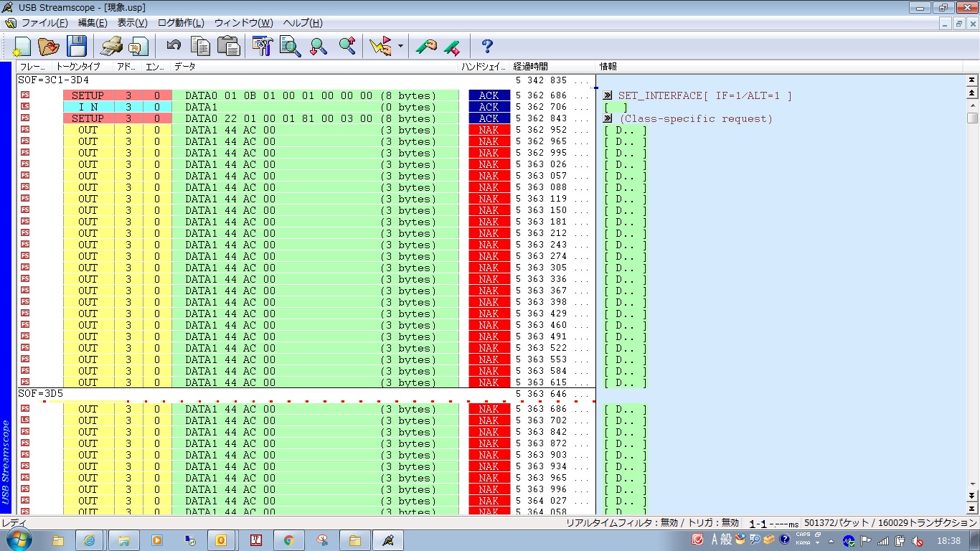Click the green marker with hand icon
Viewport: 980px width, 551px height.
click(x=426, y=47)
